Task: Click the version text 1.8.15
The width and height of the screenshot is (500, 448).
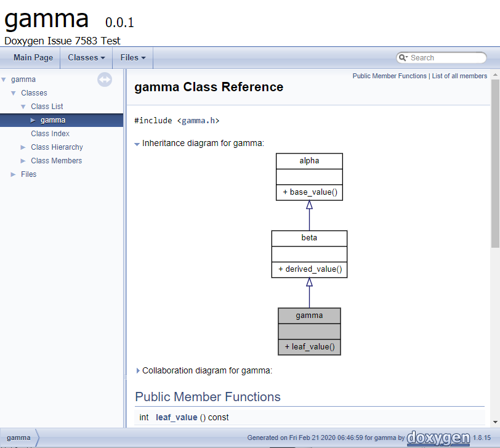Action: pyautogui.click(x=482, y=438)
